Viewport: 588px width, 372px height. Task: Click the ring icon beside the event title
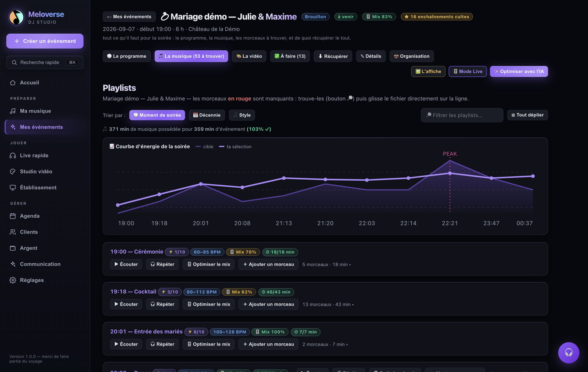165,17
